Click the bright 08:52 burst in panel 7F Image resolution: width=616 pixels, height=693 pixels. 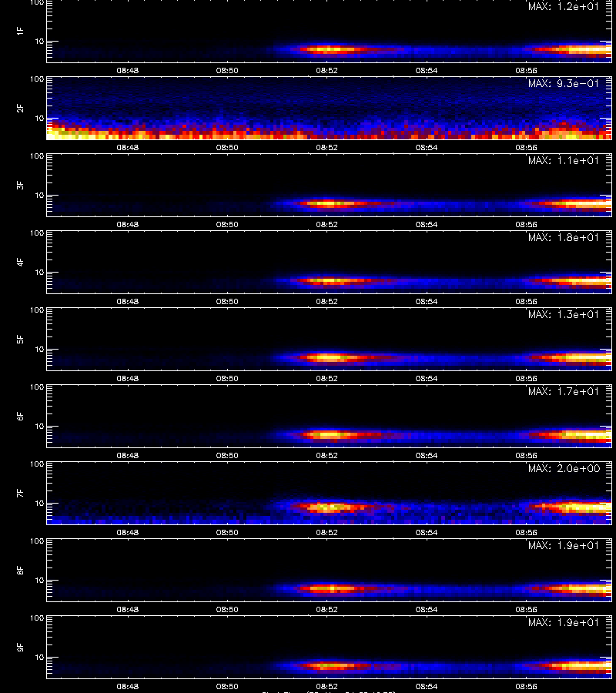[x=331, y=507]
